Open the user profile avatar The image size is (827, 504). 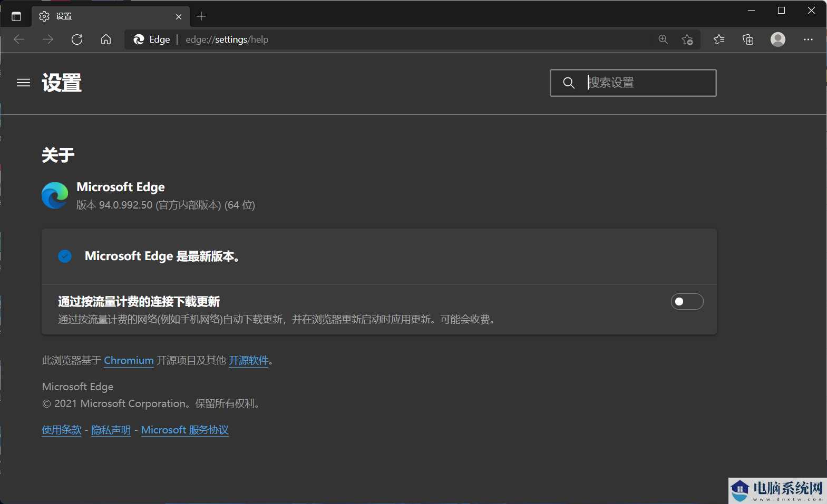pos(778,39)
